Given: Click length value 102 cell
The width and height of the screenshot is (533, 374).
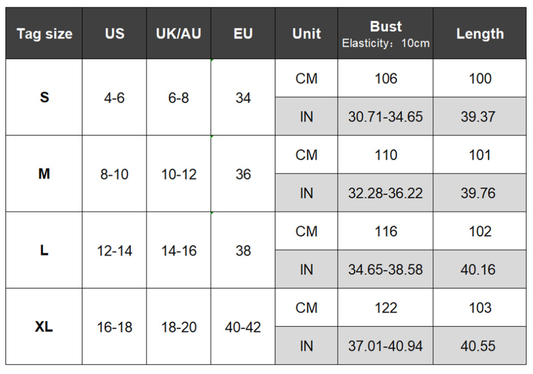Looking at the screenshot, I should coord(480,231).
